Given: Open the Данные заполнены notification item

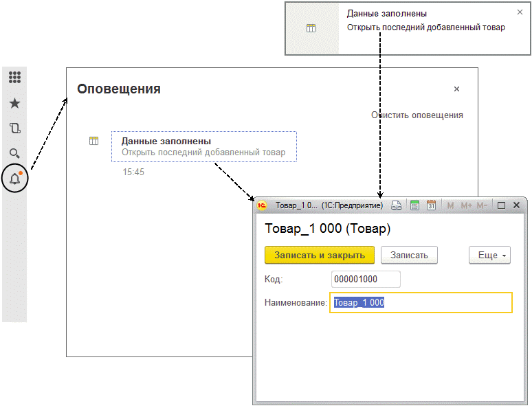Looking at the screenshot, I should tap(204, 146).
